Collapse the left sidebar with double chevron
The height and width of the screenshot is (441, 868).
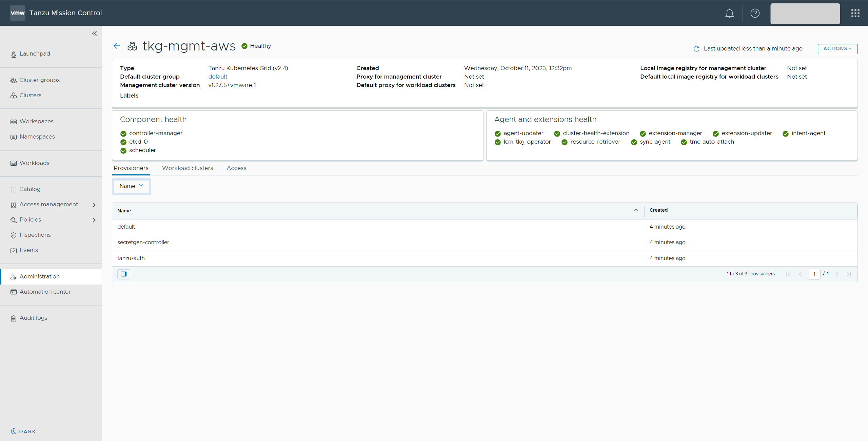click(x=94, y=34)
